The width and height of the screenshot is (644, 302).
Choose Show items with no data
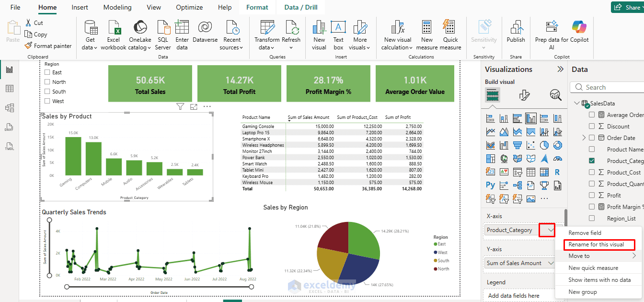click(x=599, y=279)
